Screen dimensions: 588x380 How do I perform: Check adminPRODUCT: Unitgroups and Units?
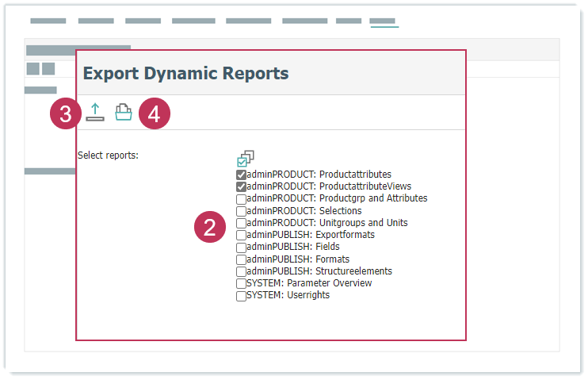(x=241, y=223)
